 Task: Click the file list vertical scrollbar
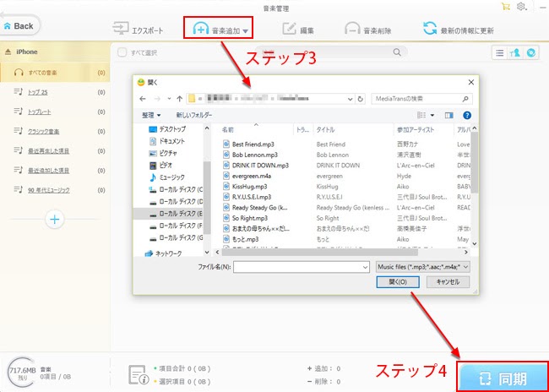click(x=475, y=162)
